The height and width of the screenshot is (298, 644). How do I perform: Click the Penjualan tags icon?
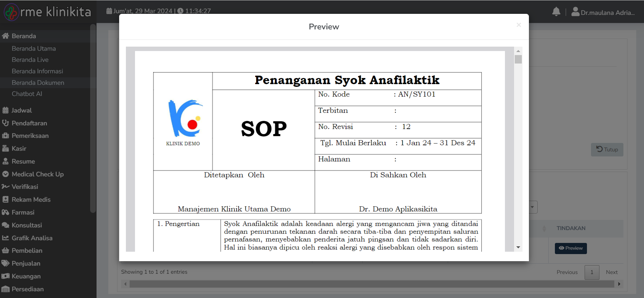pos(5,263)
